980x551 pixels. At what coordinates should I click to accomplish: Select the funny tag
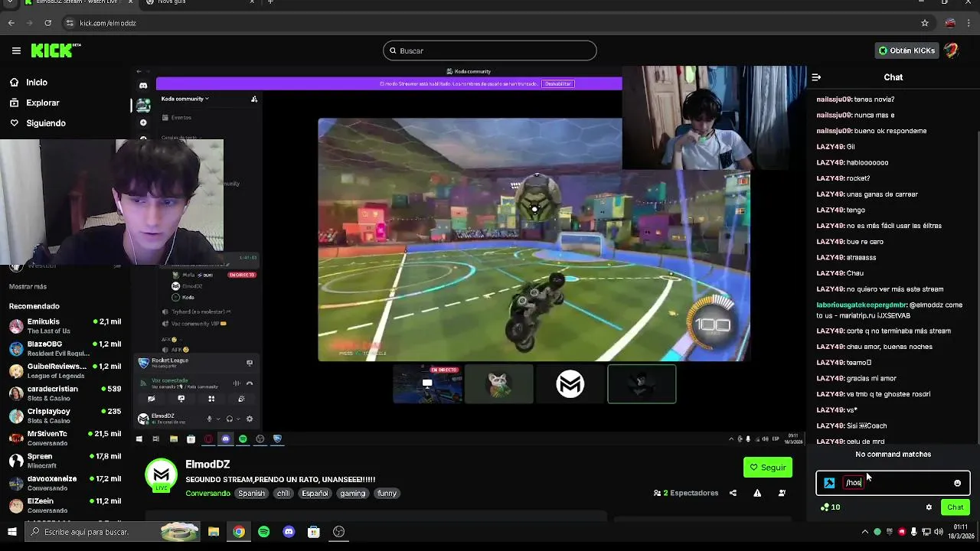pos(387,494)
